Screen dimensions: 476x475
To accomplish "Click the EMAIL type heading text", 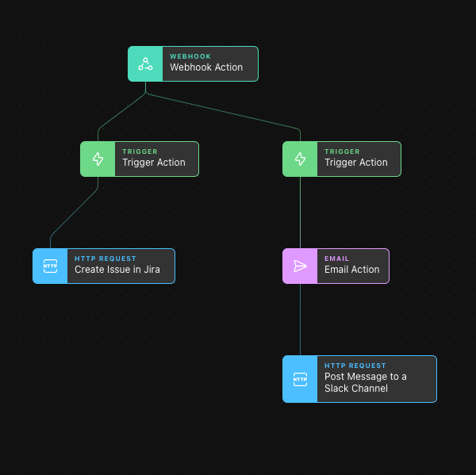I will coord(336,259).
